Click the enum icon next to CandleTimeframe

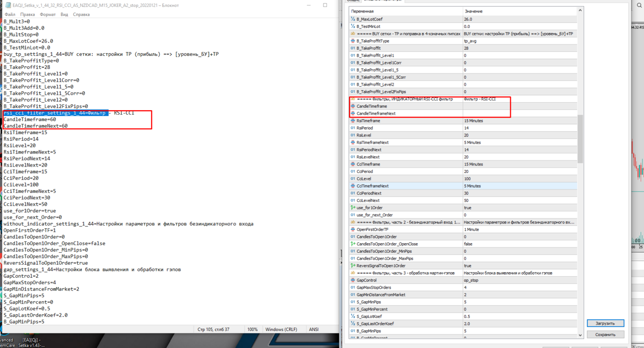[353, 106]
